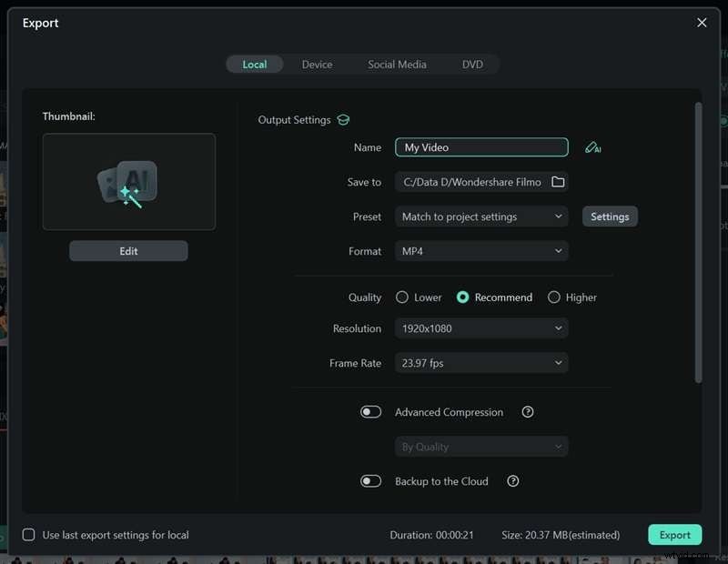Click the green Export button
Screen dimensions: 728x564
click(x=674, y=535)
